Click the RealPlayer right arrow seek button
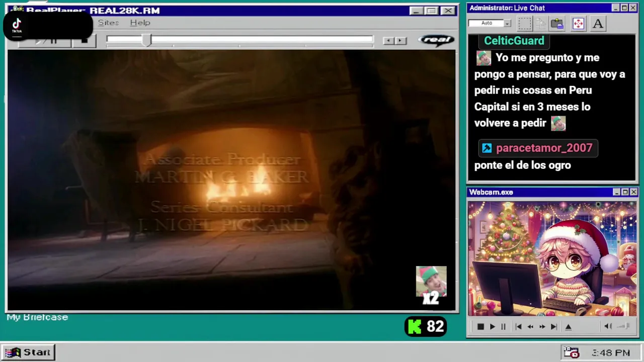Image resolution: width=644 pixels, height=362 pixels. tap(400, 41)
